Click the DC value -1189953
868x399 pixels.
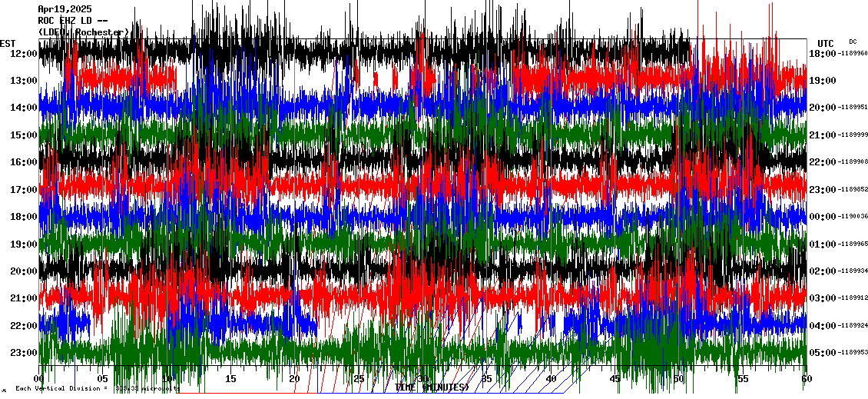click(x=853, y=352)
